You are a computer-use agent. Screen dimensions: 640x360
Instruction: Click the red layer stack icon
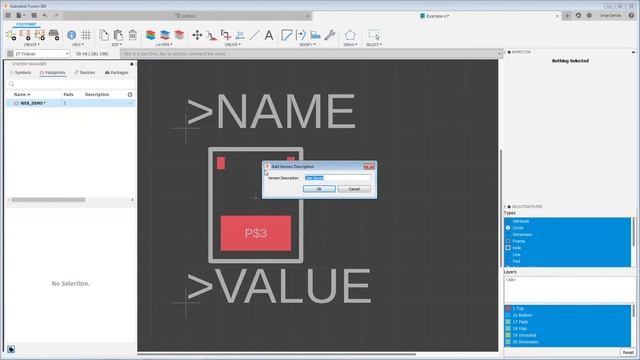click(179, 35)
